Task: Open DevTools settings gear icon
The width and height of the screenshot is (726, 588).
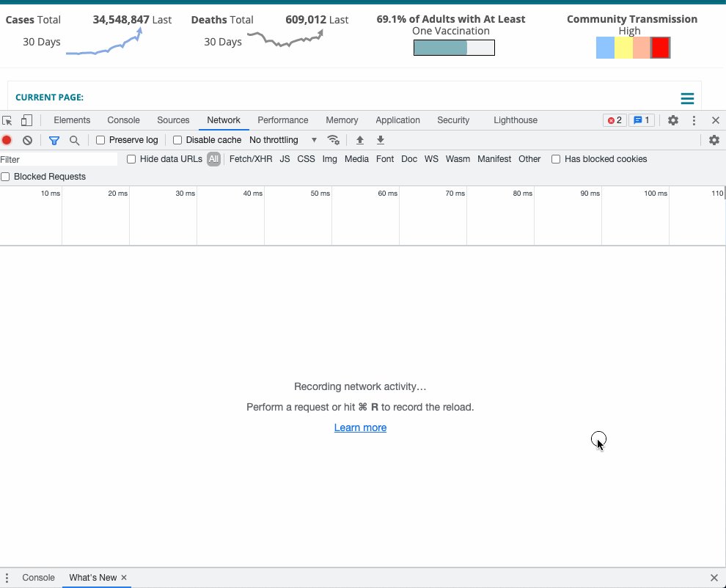Action: [x=672, y=120]
